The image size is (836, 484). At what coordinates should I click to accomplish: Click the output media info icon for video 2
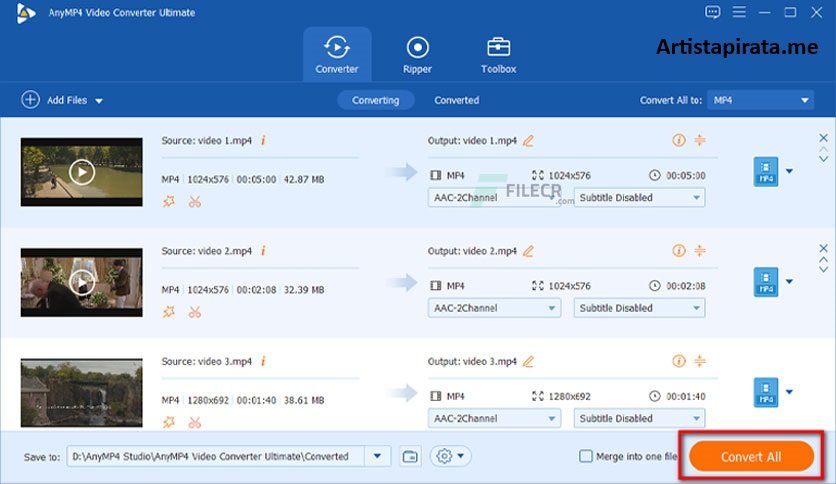pos(679,251)
